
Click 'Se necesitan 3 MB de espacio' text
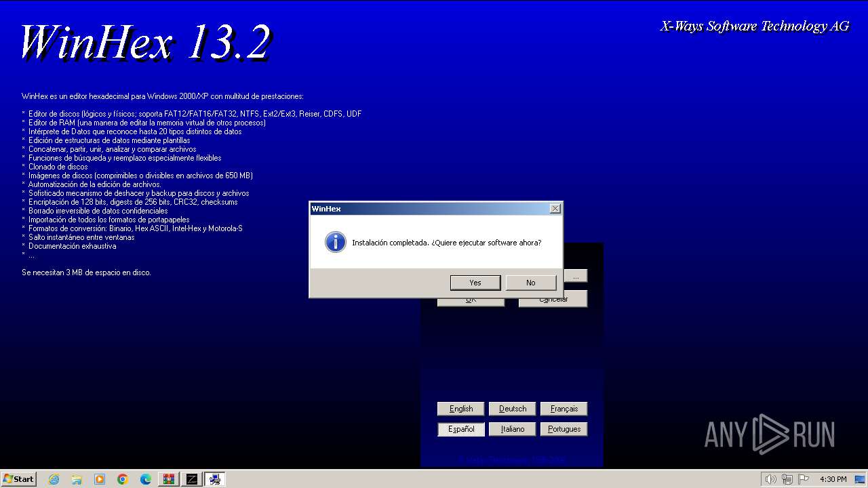86,272
